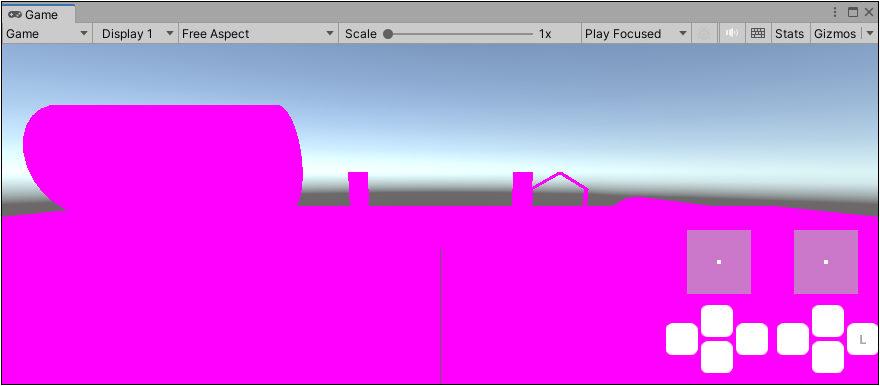The height and width of the screenshot is (386, 880).
Task: Click the bug frame debugger icon
Action: point(704,34)
